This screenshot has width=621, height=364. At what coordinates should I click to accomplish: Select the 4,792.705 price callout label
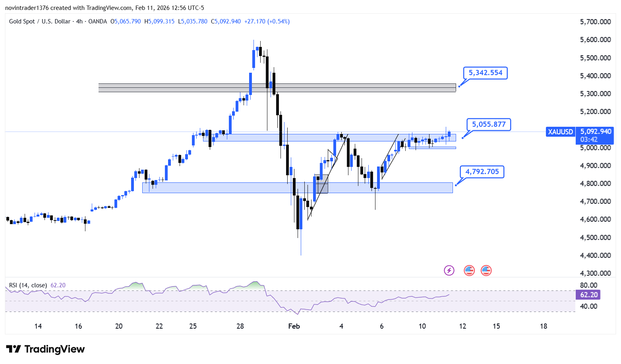(x=482, y=172)
